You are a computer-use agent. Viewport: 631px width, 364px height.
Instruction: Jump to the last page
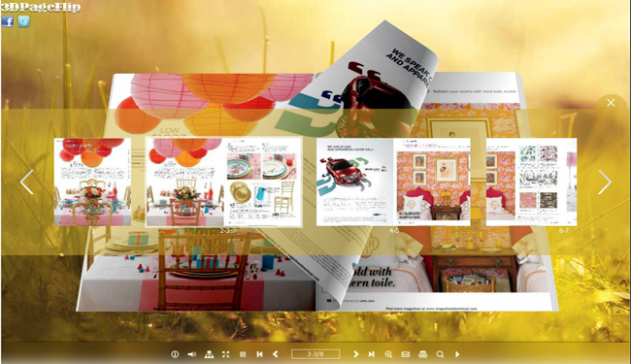point(372,354)
